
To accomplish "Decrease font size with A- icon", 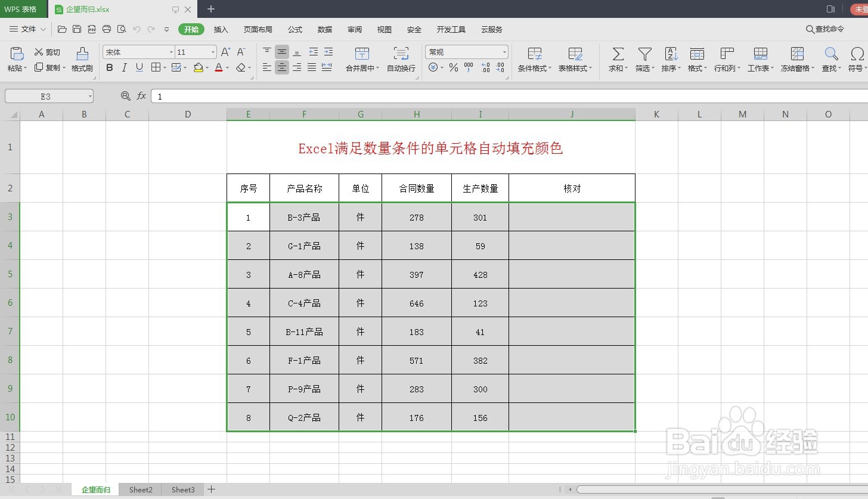I will point(241,52).
